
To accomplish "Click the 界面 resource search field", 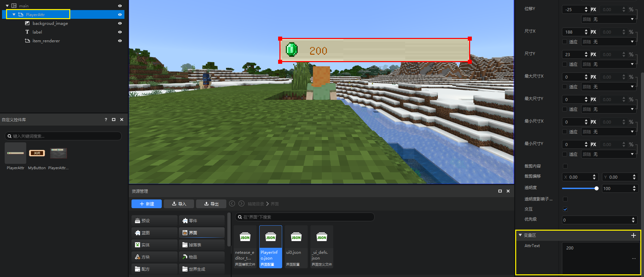I will (x=305, y=217).
